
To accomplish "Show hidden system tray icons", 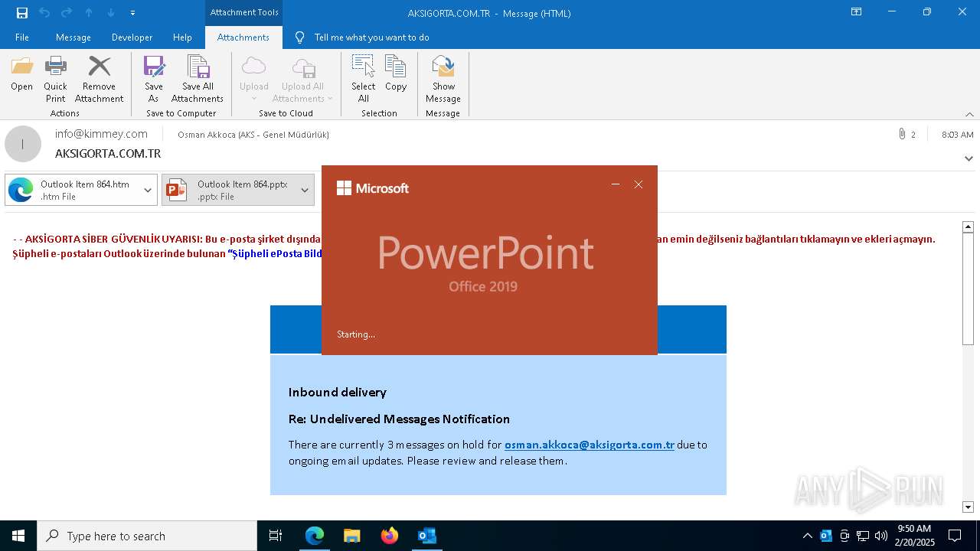I will tap(808, 536).
